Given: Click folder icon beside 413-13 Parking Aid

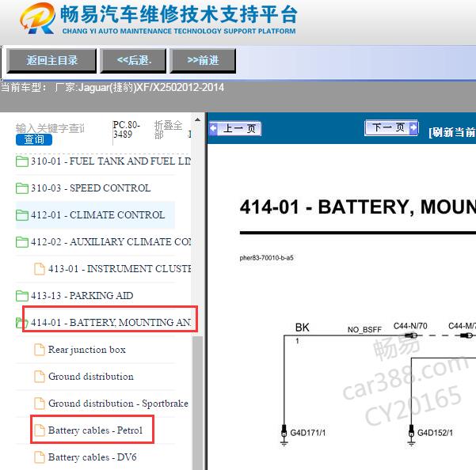Looking at the screenshot, I should 22,296.
